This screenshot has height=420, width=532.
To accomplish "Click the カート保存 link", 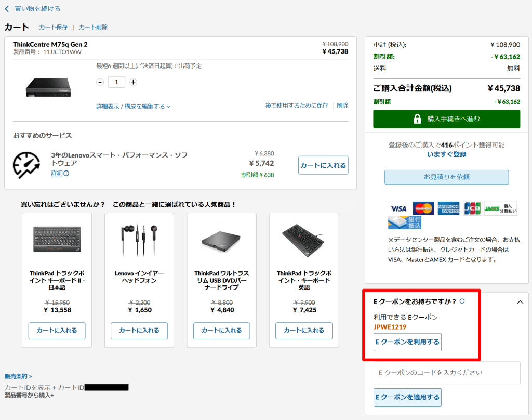I will [53, 27].
